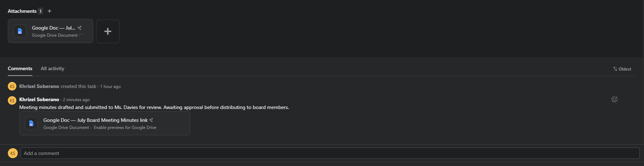Add an emoji reaction to the comment
This screenshot has width=644, height=166.
(614, 99)
